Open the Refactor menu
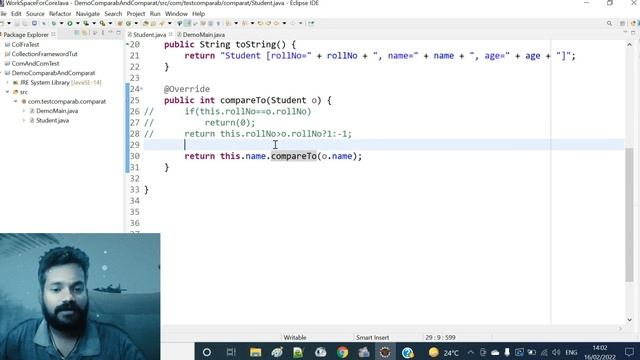This screenshot has width=640, height=360. [60, 13]
